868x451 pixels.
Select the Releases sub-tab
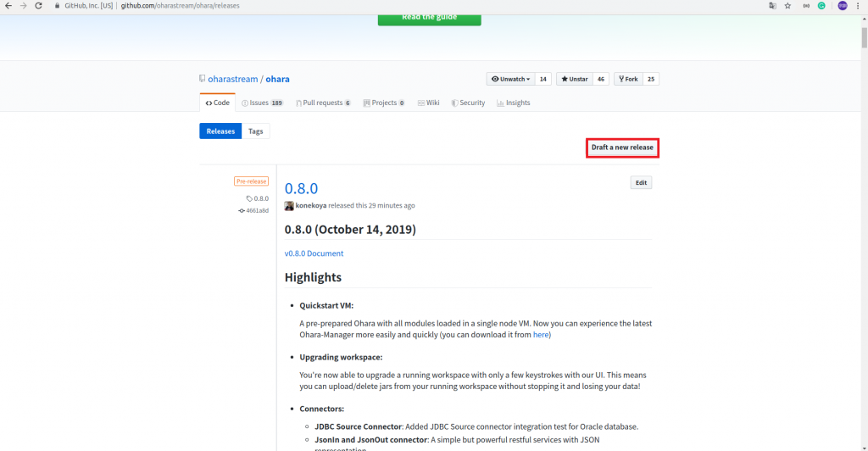tap(220, 131)
